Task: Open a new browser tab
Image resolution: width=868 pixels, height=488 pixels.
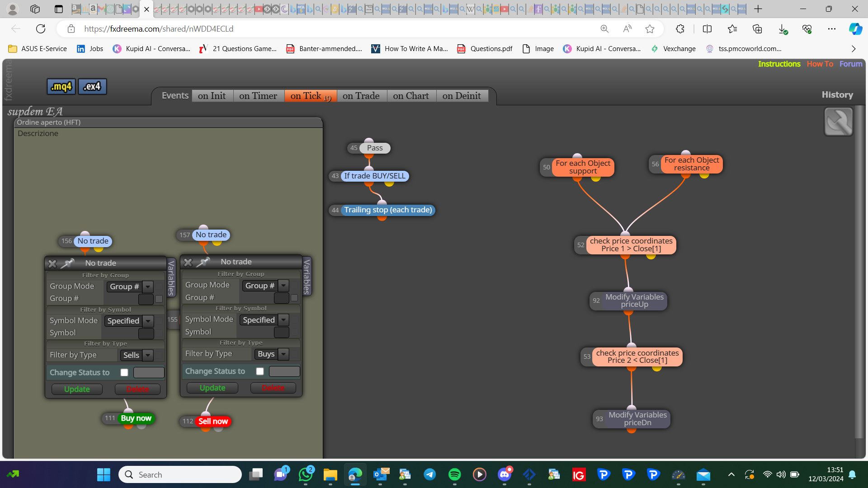Action: [758, 9]
